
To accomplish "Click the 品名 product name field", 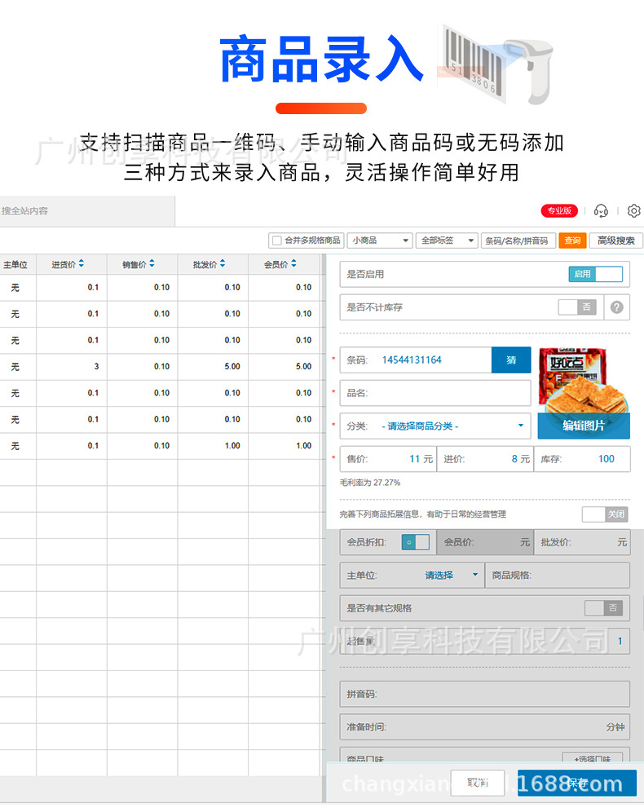I will (x=435, y=393).
